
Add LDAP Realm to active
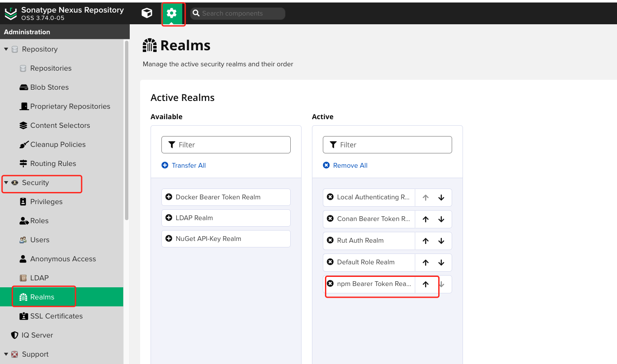coord(169,218)
